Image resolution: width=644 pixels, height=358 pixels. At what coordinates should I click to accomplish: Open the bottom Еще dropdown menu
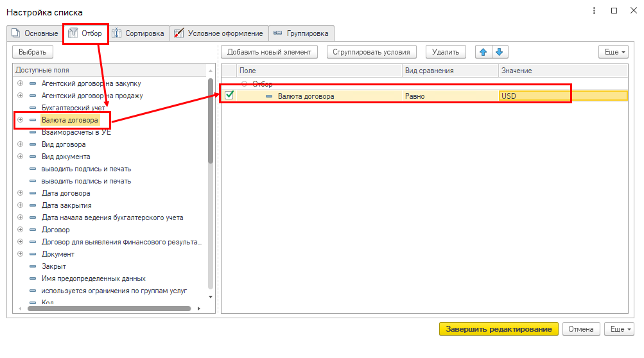point(620,329)
